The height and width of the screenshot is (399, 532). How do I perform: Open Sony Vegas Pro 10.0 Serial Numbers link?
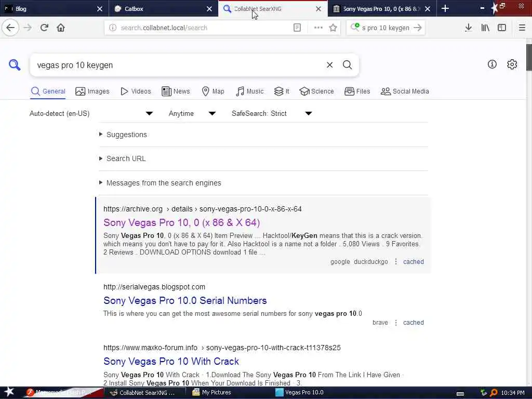(185, 301)
